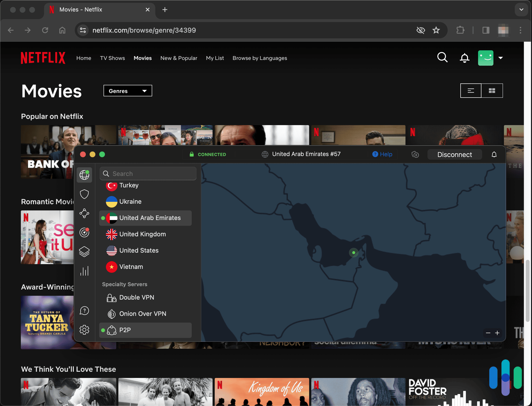View the connection statistics panel
532x406 pixels.
click(x=84, y=271)
